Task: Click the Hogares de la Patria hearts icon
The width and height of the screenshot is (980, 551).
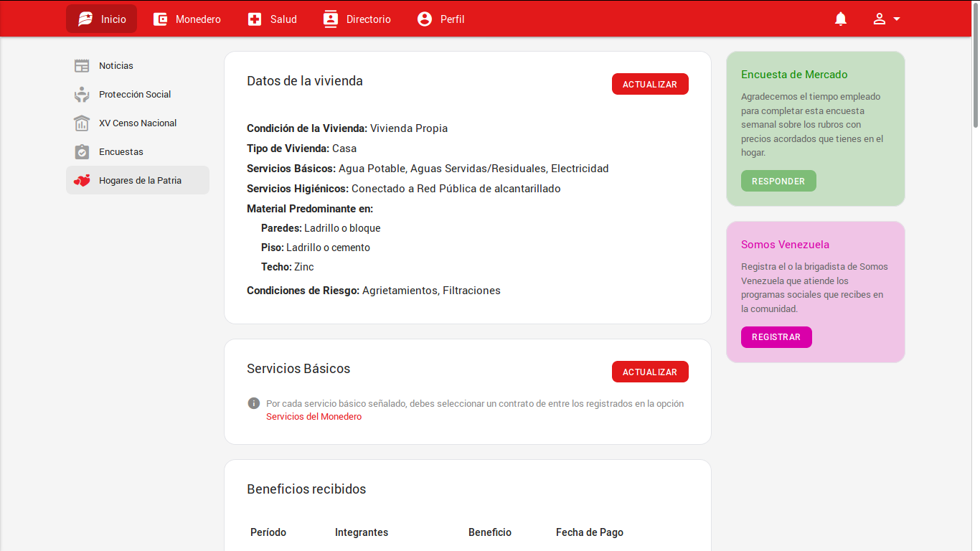Action: click(82, 181)
